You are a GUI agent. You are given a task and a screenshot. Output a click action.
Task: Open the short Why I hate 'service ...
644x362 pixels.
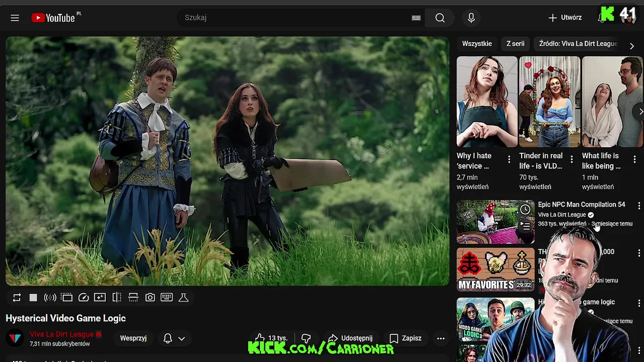(x=487, y=102)
